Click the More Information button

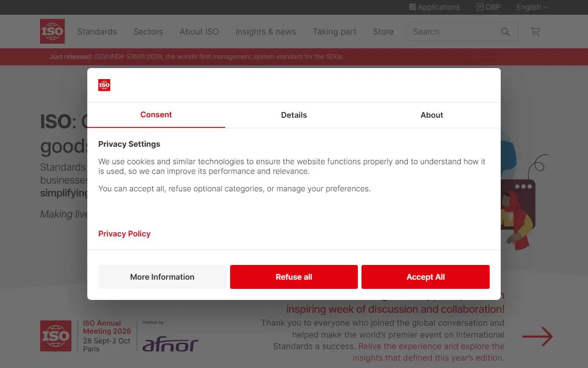point(162,277)
